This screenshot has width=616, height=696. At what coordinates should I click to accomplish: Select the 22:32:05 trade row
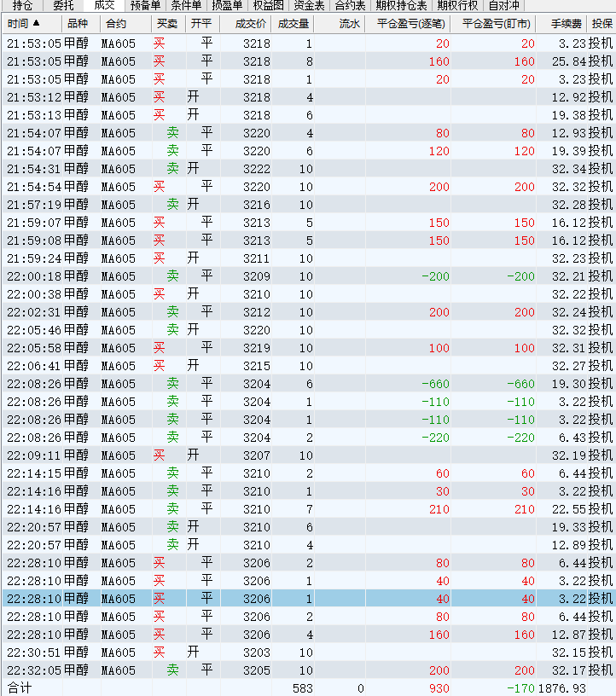click(309, 670)
